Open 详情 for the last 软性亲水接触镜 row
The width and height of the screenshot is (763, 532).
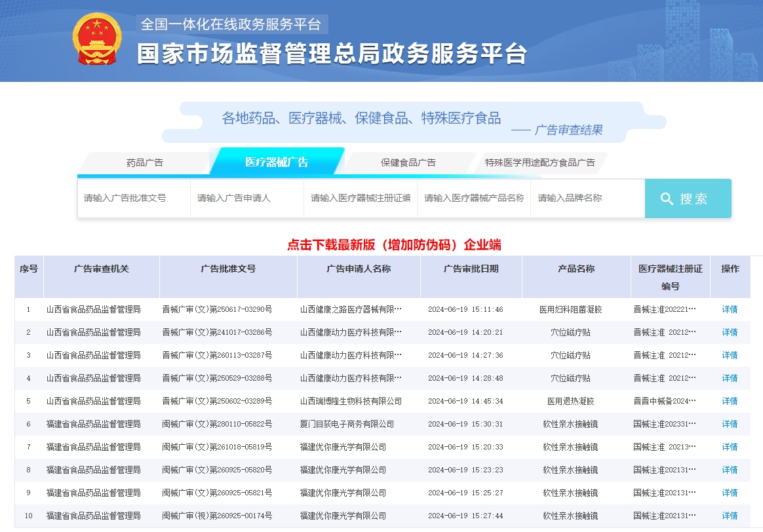tap(729, 516)
